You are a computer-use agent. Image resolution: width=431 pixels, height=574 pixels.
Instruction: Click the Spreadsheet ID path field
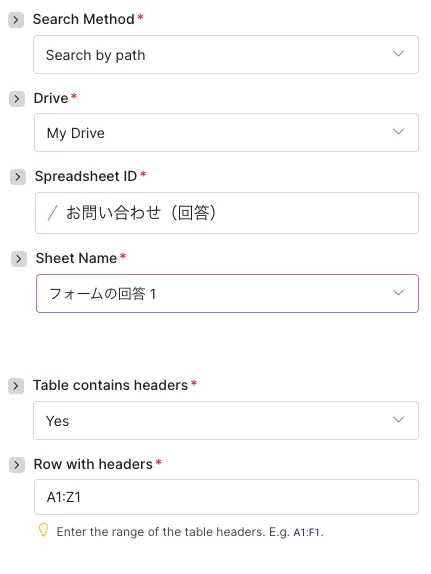pos(227,213)
